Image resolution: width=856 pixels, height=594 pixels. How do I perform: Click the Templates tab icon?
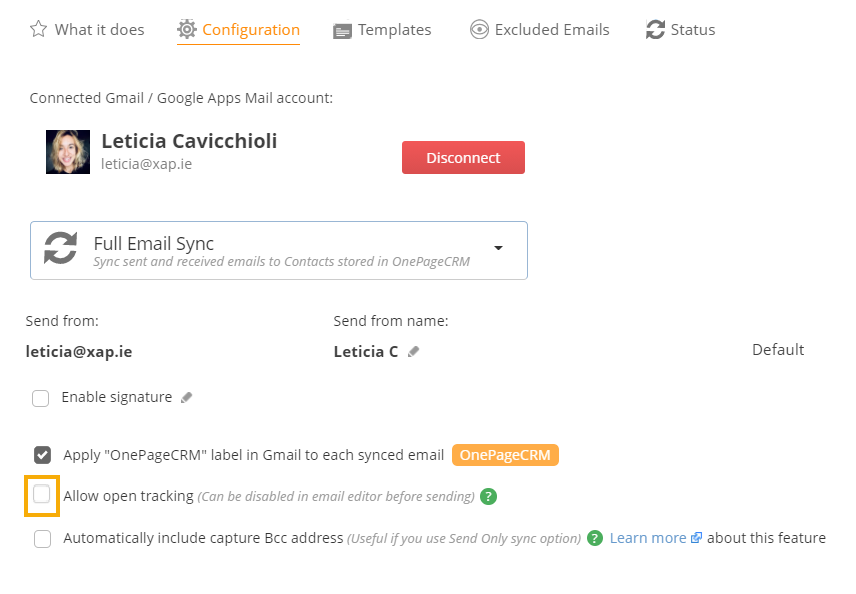(342, 31)
